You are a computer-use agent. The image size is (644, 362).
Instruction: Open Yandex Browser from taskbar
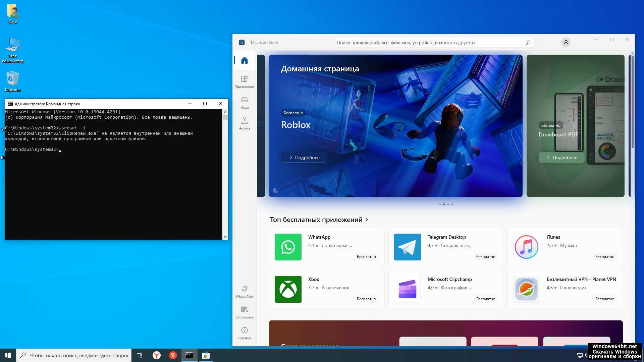[x=157, y=355]
